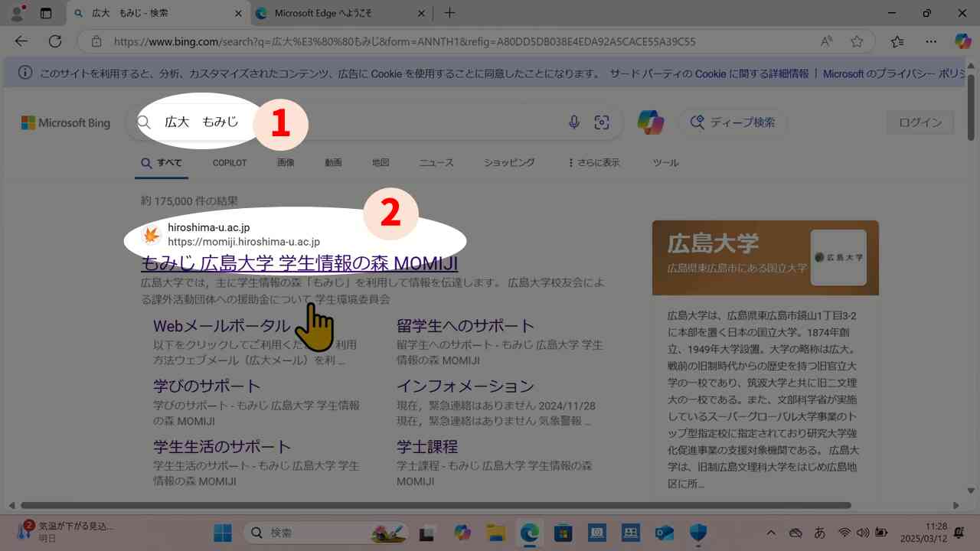Image resolution: width=980 pixels, height=551 pixels.
Task: Open もみじ 広島大学 学生情報の森 MOMIJI result
Action: (299, 263)
